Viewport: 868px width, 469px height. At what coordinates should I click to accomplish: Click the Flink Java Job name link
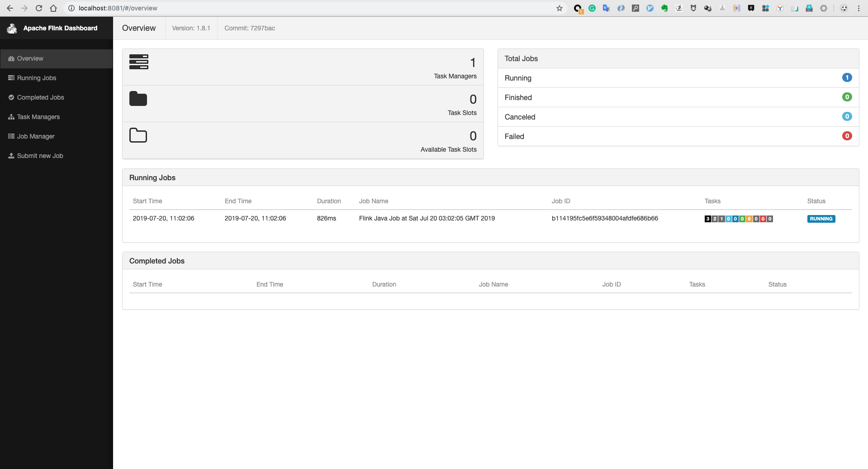click(x=427, y=218)
